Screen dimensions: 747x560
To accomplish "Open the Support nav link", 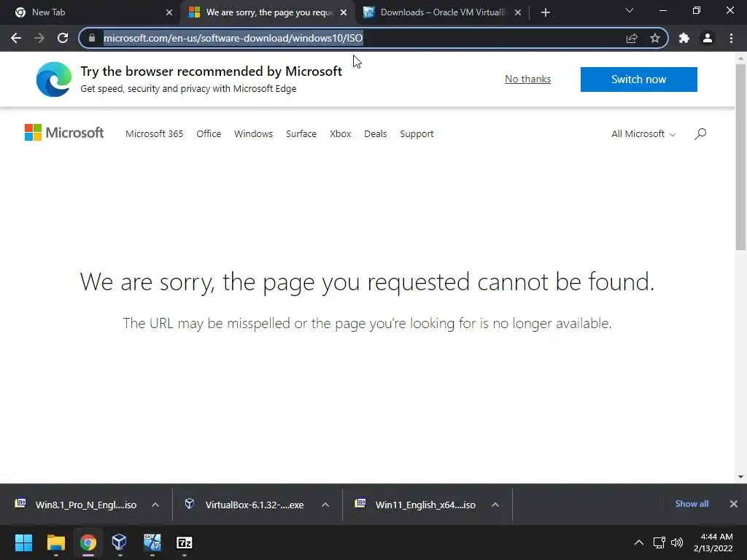I will 417,134.
